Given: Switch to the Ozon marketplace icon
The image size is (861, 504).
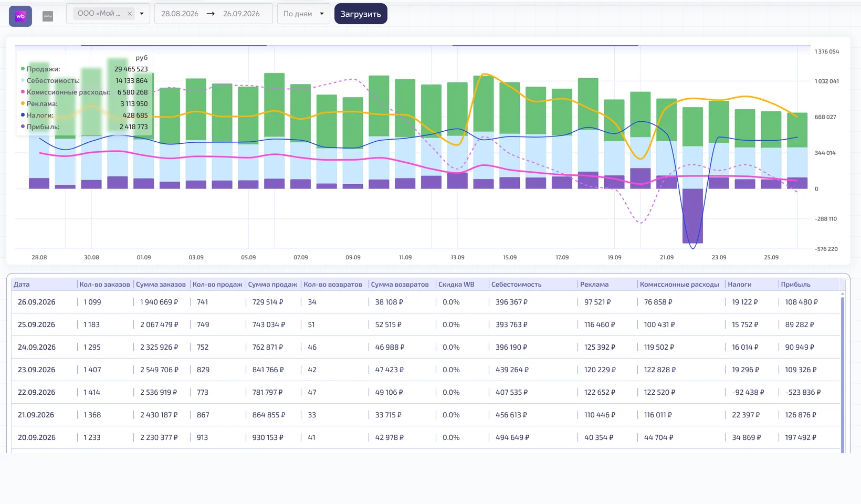Looking at the screenshot, I should tap(48, 16).
